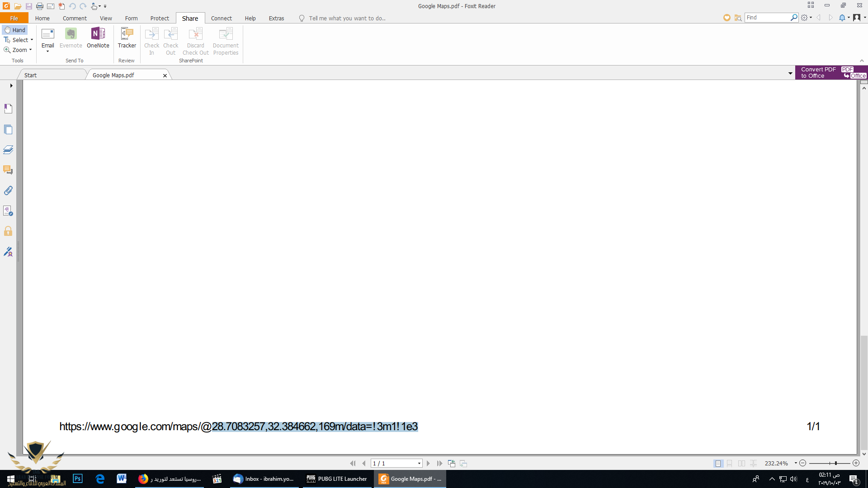Open the Pages thumbnails panel
This screenshot has width=868, height=488.
8,130
